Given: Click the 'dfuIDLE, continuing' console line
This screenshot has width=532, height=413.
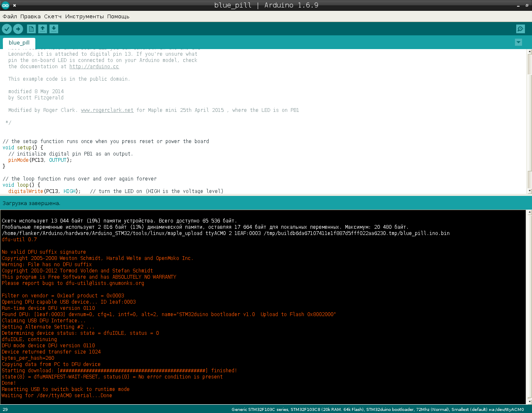Looking at the screenshot, I should coord(29,339).
